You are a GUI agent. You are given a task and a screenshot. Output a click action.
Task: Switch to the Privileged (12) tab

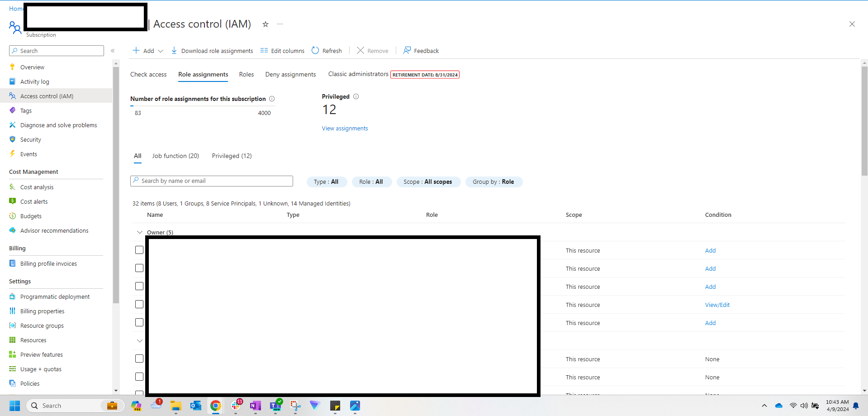click(x=232, y=156)
